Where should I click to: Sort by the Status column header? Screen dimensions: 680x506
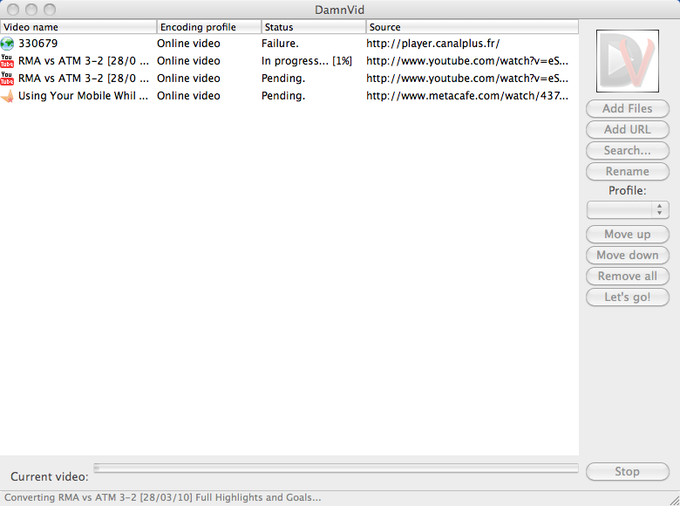pos(314,27)
